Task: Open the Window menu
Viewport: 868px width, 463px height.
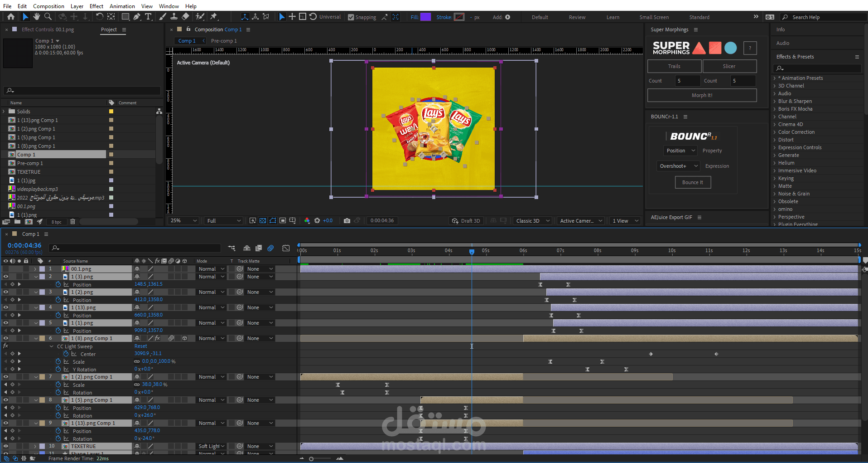Action: [x=169, y=6]
